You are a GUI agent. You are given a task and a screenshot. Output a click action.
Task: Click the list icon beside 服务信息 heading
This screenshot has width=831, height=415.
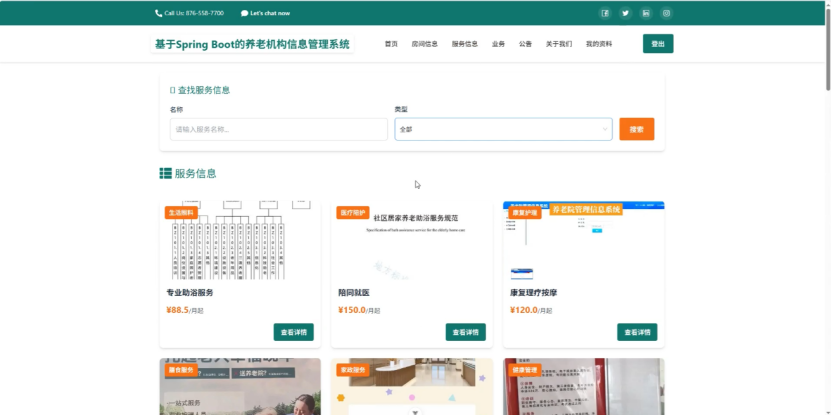(165, 173)
